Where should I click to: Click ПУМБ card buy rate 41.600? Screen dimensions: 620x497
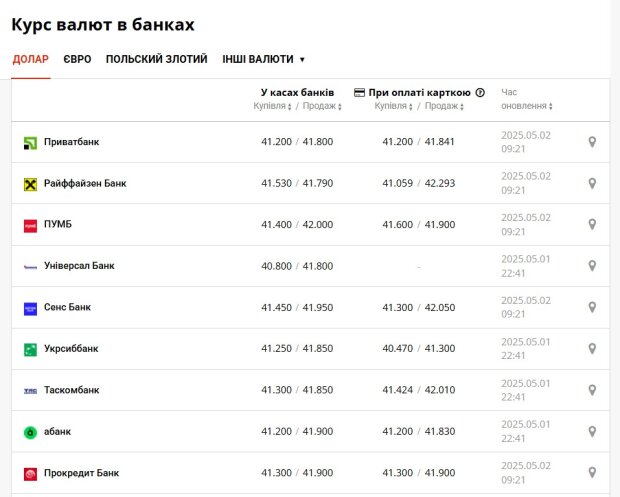(x=397, y=225)
